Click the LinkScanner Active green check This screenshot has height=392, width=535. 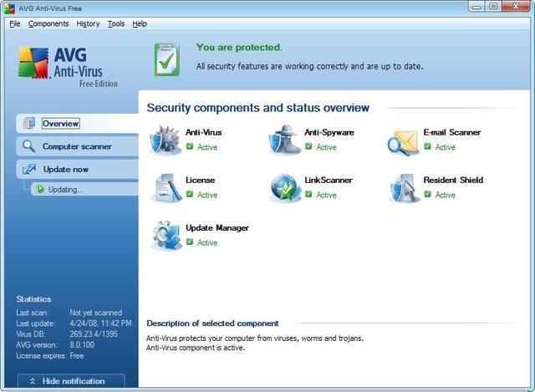308,194
